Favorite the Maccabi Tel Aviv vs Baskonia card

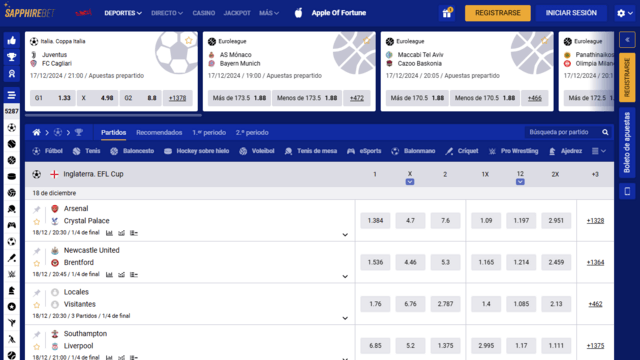544,40
